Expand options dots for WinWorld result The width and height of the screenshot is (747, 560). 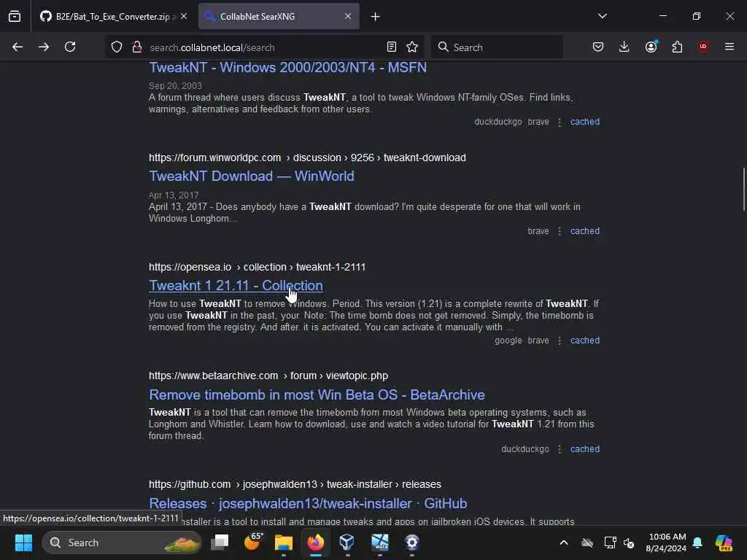click(x=560, y=231)
